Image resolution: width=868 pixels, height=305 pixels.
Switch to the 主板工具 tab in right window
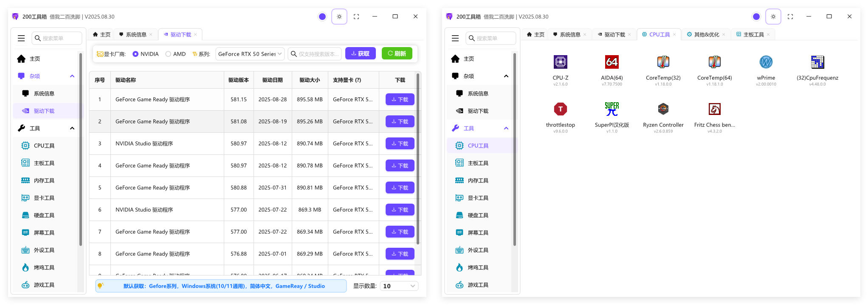tap(753, 34)
